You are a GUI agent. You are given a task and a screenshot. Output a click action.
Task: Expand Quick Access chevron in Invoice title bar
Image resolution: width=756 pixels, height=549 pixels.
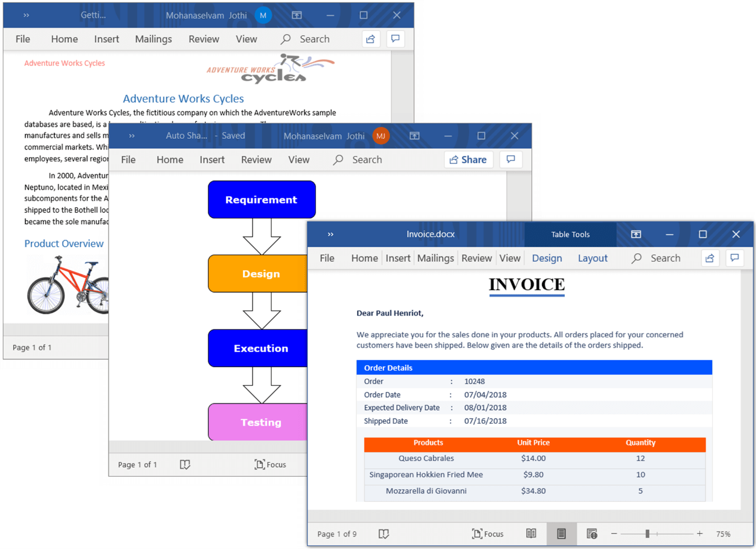coord(331,234)
